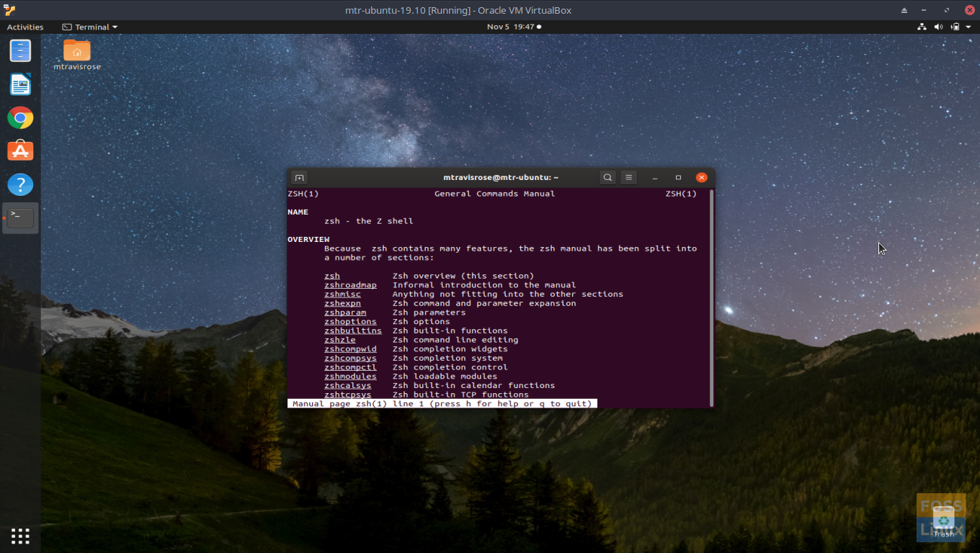Minimize the terminal window
This screenshot has height=553, width=980.
click(x=655, y=177)
